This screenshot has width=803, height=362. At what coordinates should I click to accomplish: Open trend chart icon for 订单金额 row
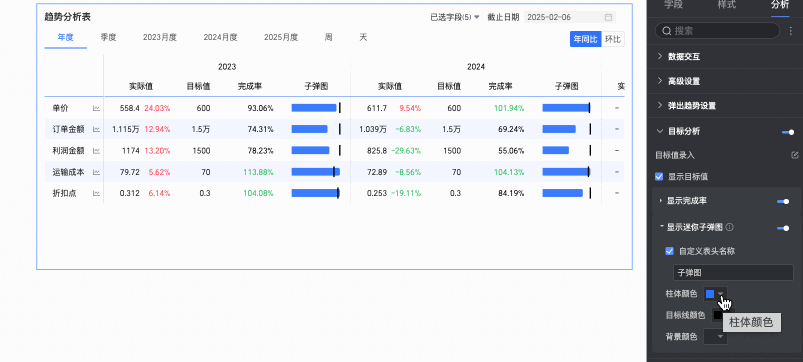tap(96, 130)
